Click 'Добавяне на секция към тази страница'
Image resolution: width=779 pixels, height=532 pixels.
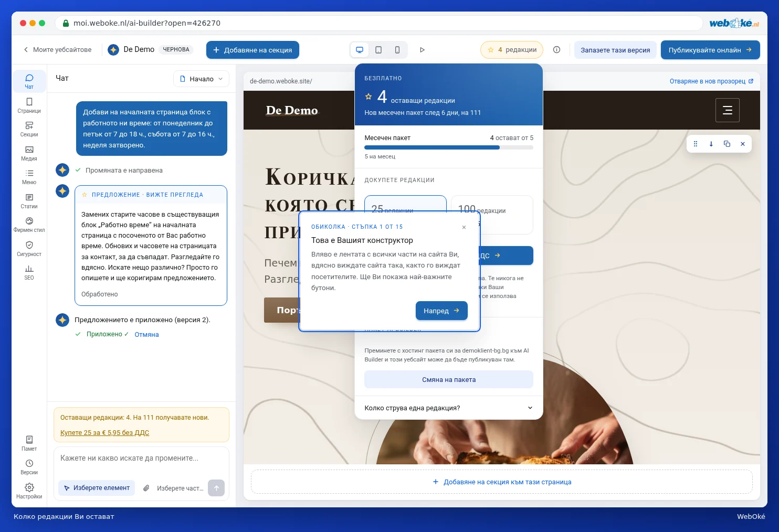coord(502,482)
